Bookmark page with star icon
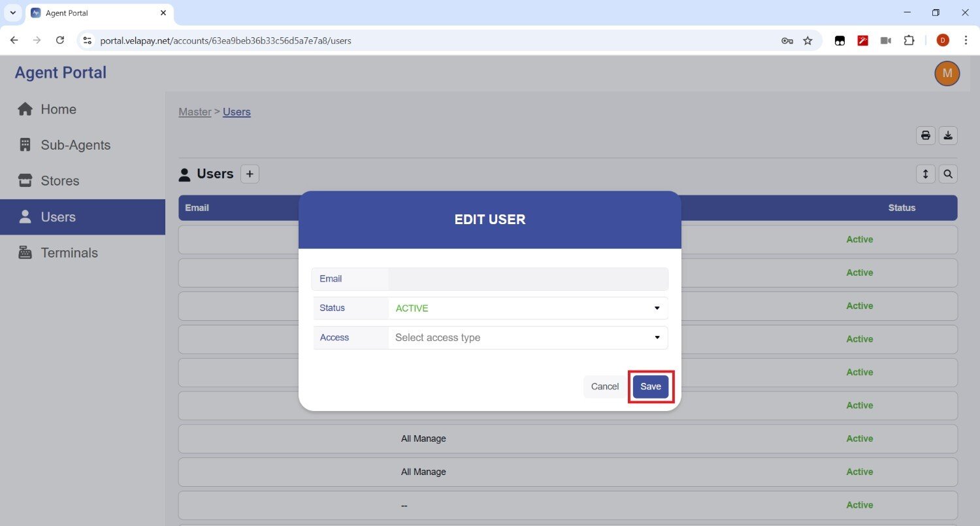 808,41
